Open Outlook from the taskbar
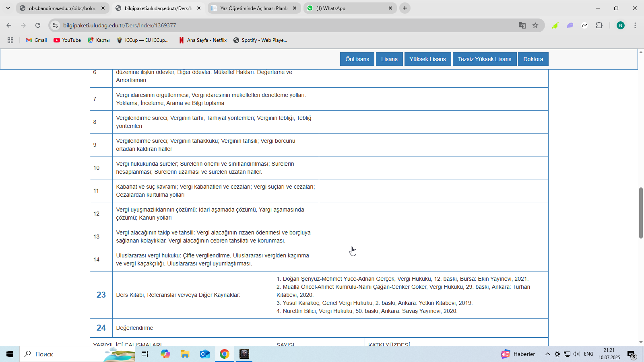This screenshot has height=362, width=644. coord(205,354)
